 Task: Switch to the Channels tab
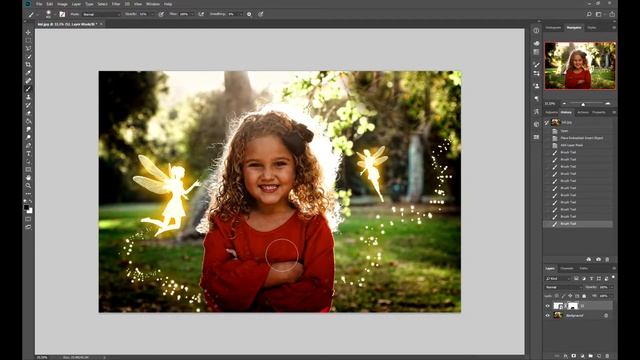[567, 268]
